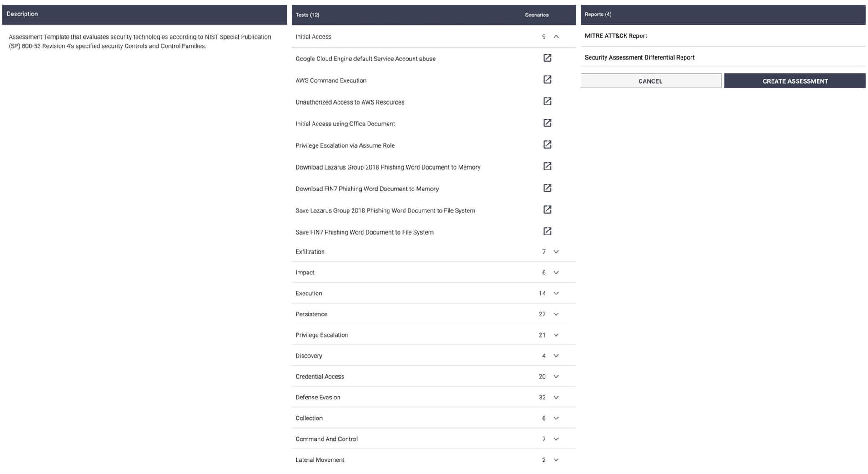Open Initial Access using Office Document icon

[547, 123]
